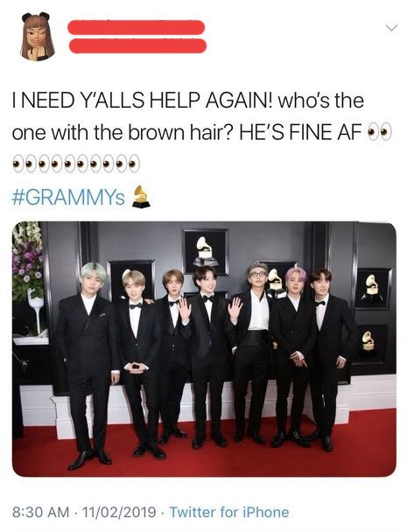Click the man with pink hair in the photo
The width and height of the screenshot is (407, 532).
[x=295, y=353]
